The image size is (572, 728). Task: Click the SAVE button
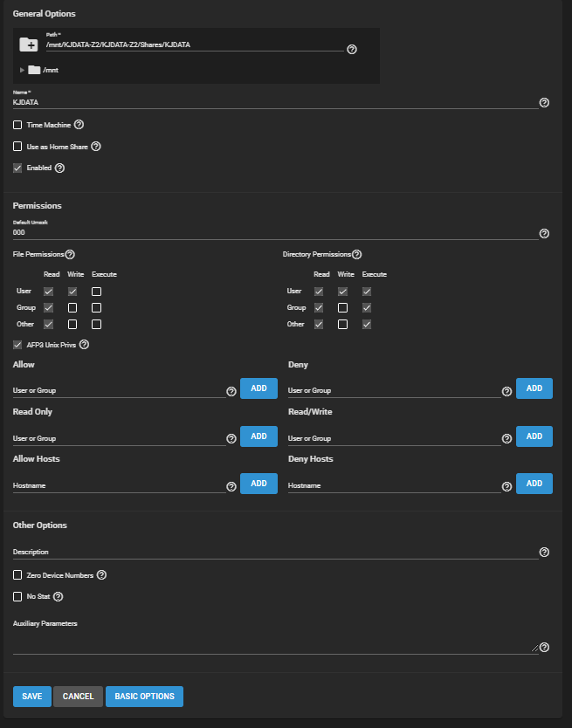[x=31, y=697]
